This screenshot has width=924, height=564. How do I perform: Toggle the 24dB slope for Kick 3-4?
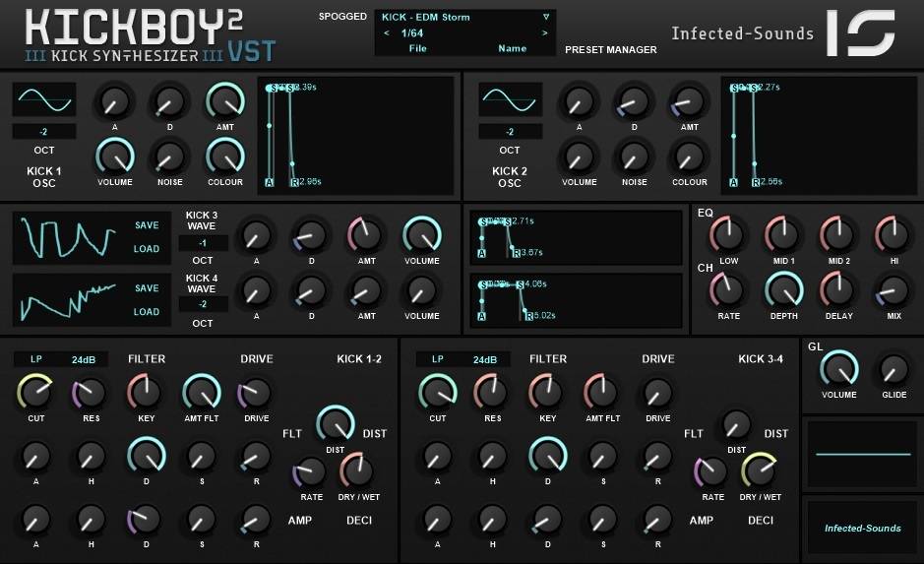tap(485, 359)
